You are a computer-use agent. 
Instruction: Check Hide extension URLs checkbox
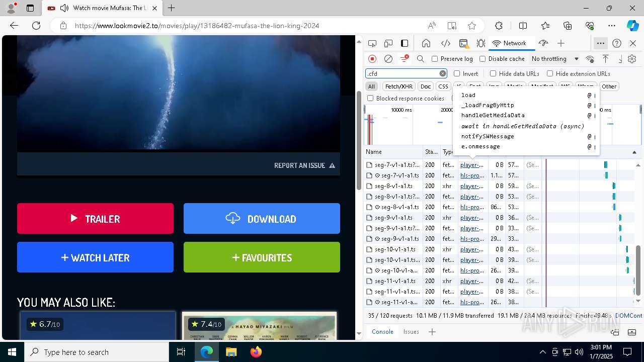550,73
